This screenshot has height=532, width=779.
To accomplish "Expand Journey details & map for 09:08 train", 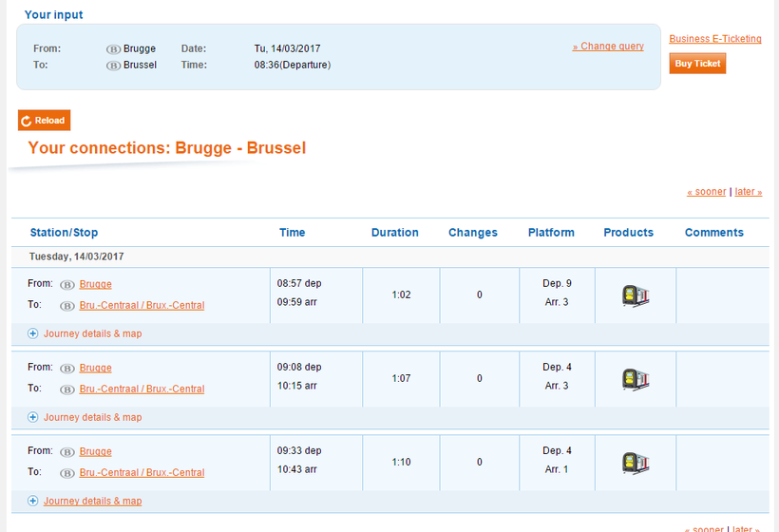I will pyautogui.click(x=92, y=417).
